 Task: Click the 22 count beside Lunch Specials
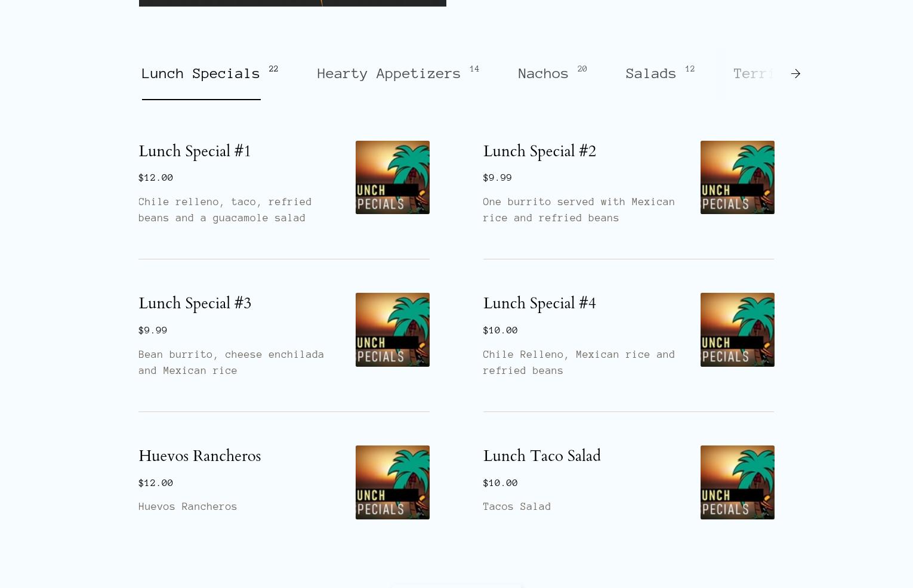[273, 69]
